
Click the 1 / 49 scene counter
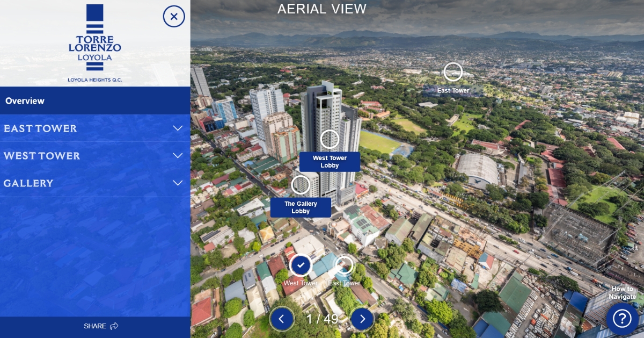pos(322,319)
